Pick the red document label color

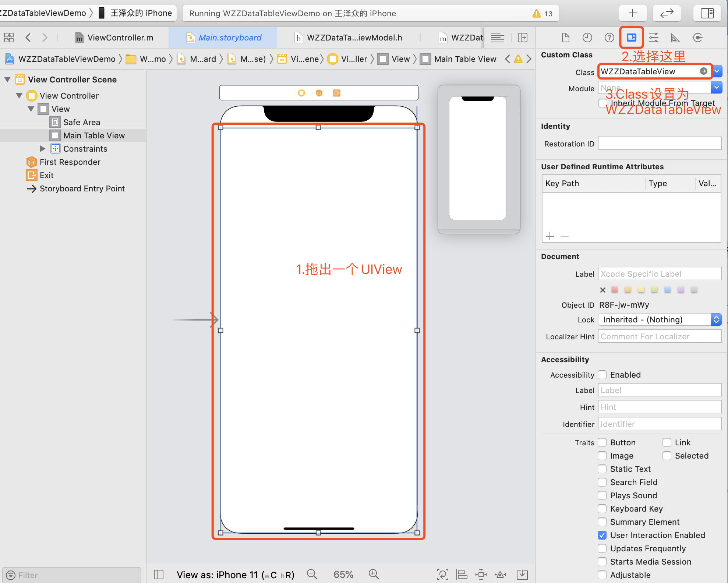point(615,290)
